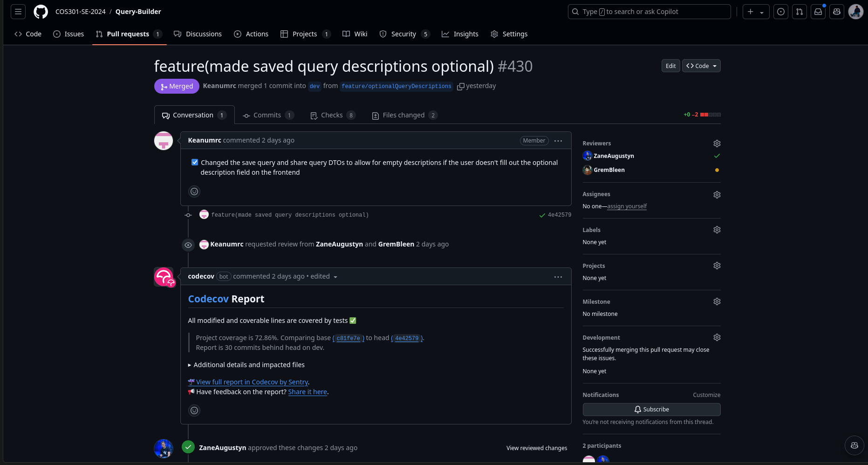Viewport: 868px width, 465px height.
Task: Subscribe to thread notifications
Action: [x=651, y=410]
